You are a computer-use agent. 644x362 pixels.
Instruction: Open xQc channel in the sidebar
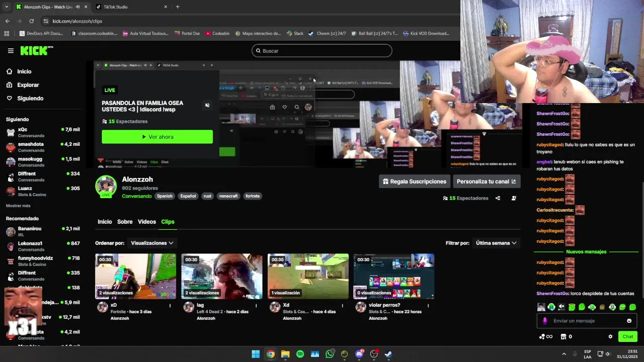pos(43,133)
